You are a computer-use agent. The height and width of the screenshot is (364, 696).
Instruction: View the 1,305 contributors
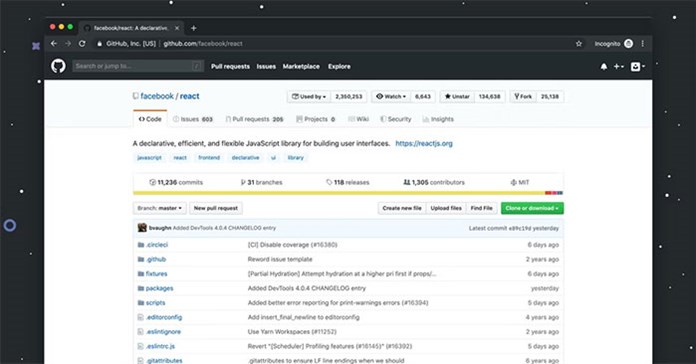click(x=434, y=182)
